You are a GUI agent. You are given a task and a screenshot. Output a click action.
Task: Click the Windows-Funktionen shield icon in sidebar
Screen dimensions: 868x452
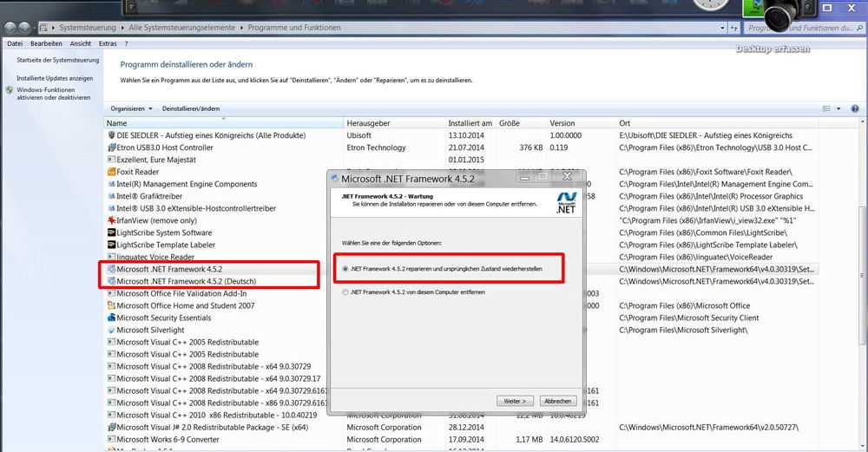click(x=10, y=90)
